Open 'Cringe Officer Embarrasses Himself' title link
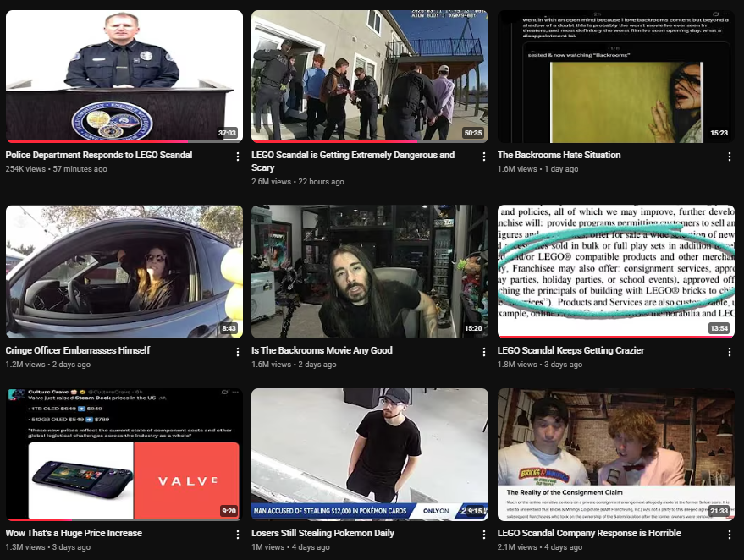 click(x=78, y=350)
